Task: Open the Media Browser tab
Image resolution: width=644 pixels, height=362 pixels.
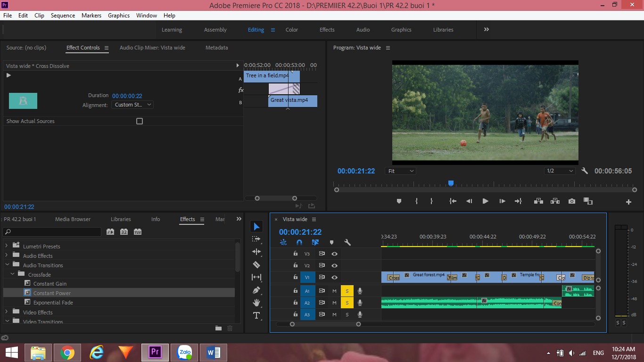Action: click(x=73, y=219)
